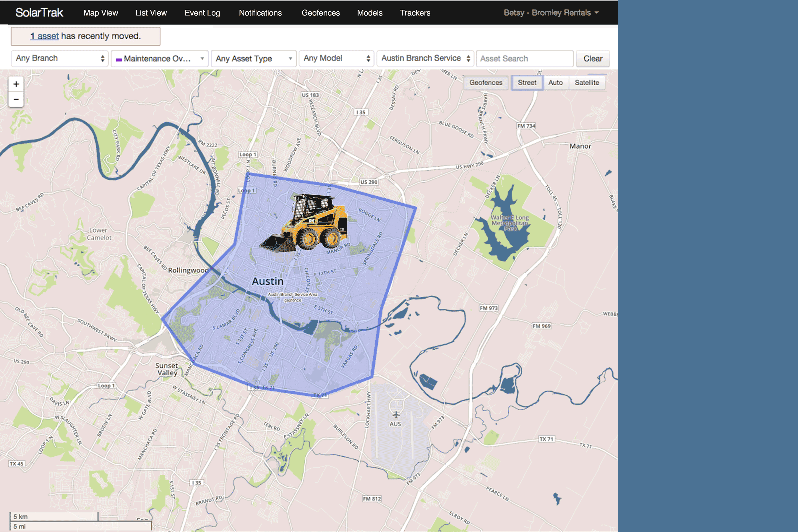Toggle the Geofences map overlay button
Image resolution: width=798 pixels, height=532 pixels.
(486, 82)
